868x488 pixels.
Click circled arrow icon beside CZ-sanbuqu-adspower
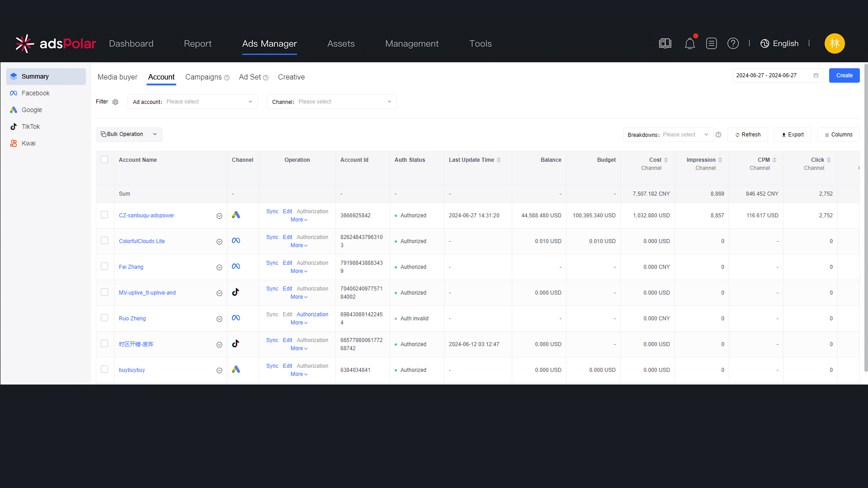(219, 216)
